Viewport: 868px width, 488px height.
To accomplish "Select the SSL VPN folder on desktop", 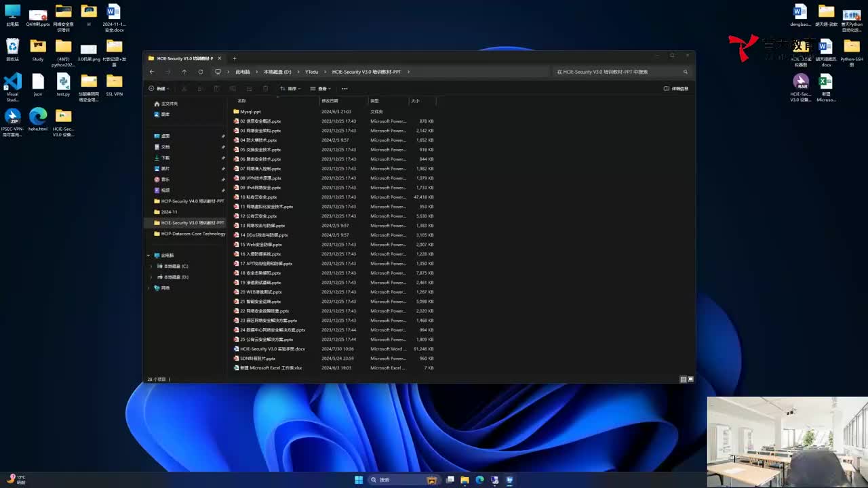I will pyautogui.click(x=114, y=84).
